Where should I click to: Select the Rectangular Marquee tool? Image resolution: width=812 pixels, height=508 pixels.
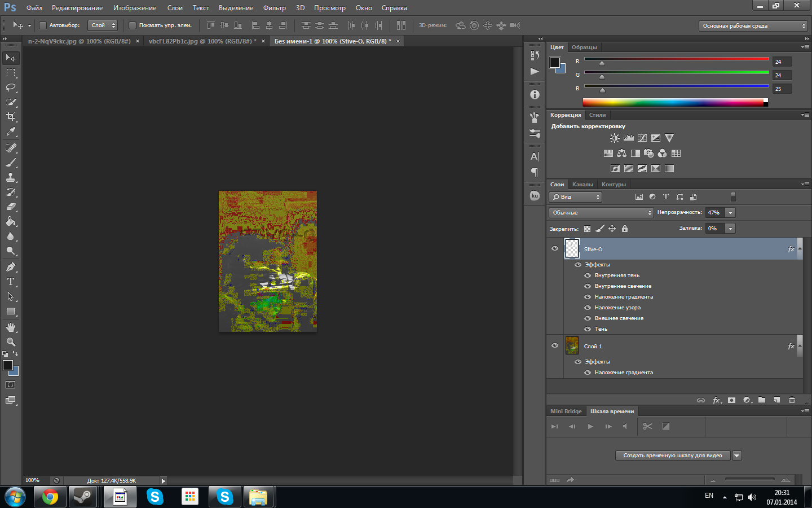[x=11, y=73]
